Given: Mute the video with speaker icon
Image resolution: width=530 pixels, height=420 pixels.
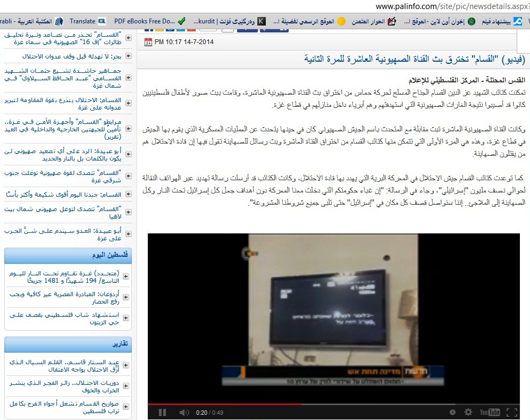Looking at the screenshot, I should pos(184,413).
